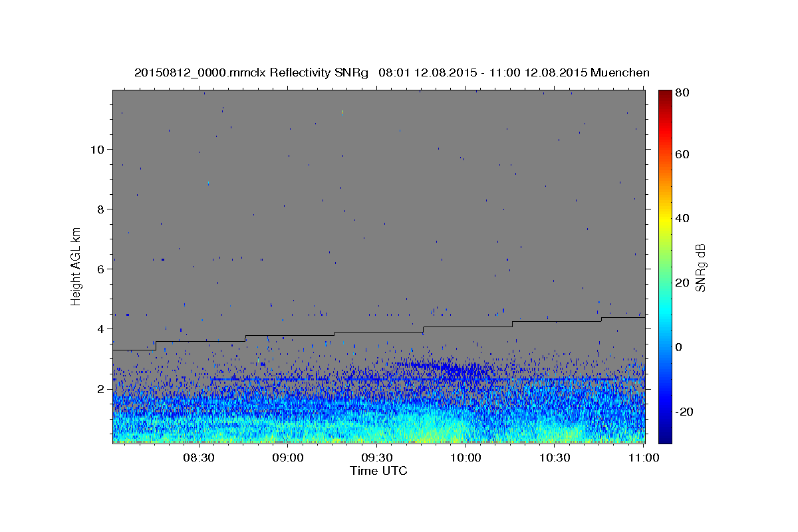Click the 10:00 time tick label
This screenshot has width=798, height=532.
click(465, 458)
